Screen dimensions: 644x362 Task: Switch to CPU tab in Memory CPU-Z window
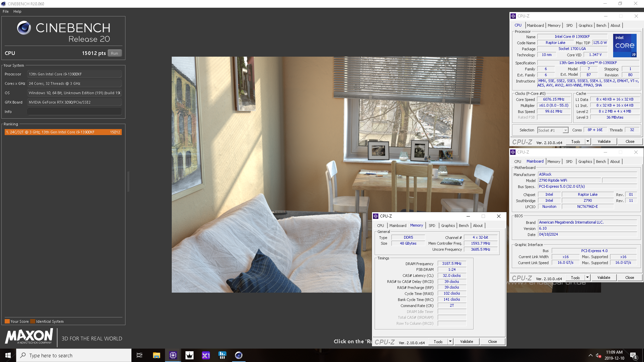coord(380,226)
